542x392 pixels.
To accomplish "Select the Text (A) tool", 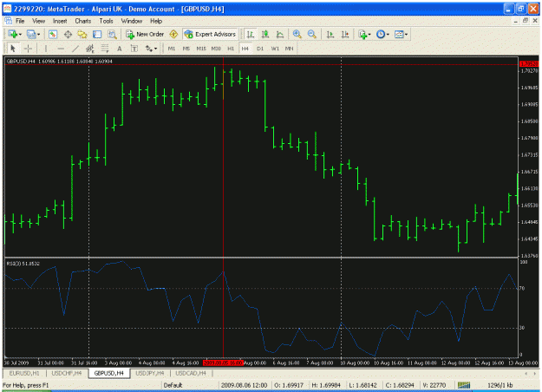I will click(120, 49).
